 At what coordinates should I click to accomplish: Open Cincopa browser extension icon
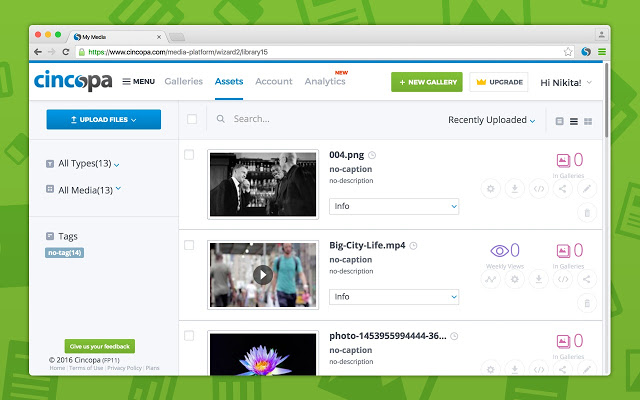click(586, 52)
